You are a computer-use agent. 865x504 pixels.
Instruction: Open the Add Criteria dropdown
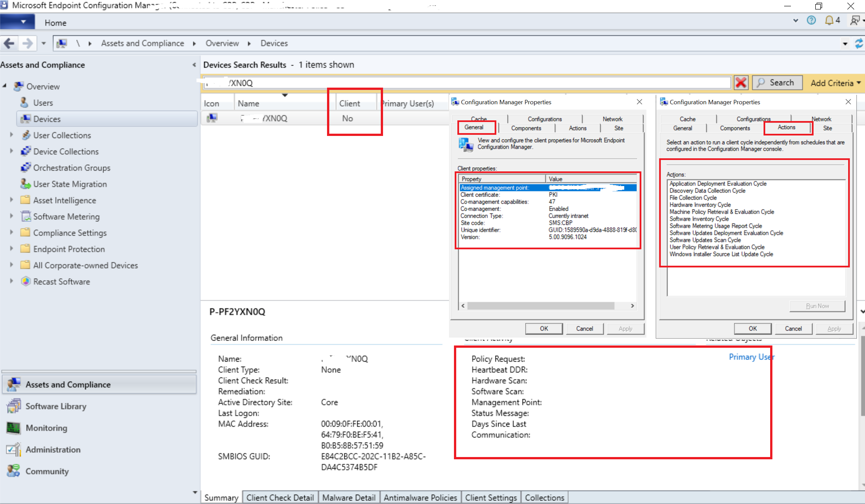tap(835, 83)
